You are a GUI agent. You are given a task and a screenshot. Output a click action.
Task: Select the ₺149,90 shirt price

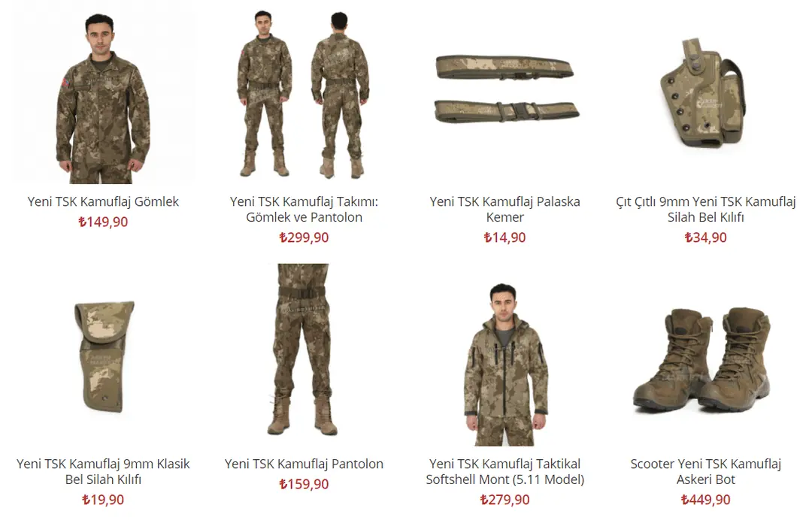click(103, 222)
